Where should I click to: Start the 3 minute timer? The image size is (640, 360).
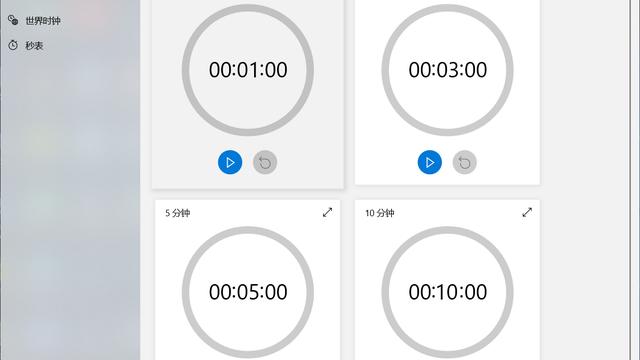point(429,162)
